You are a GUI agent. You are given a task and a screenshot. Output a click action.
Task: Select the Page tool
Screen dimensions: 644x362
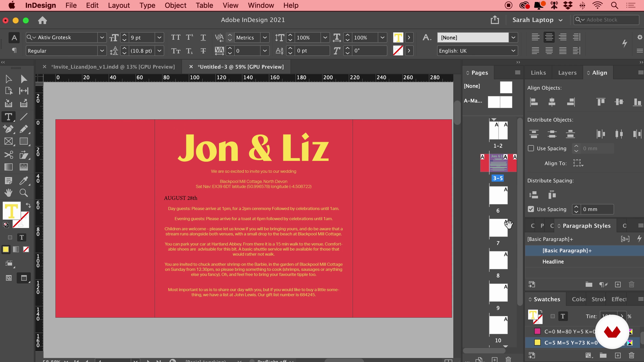click(9, 91)
